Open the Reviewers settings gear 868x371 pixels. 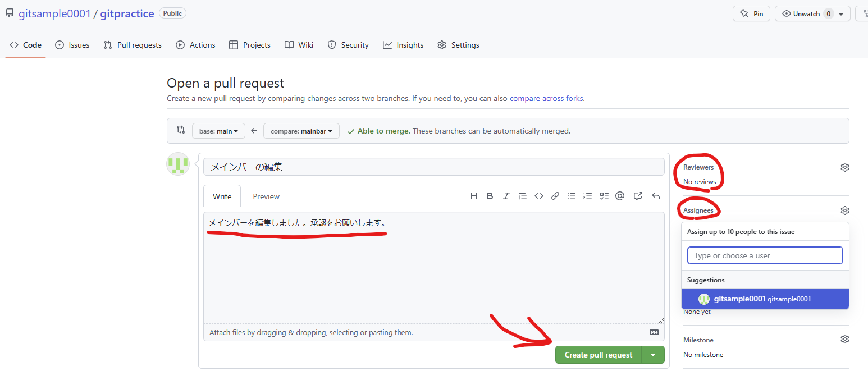pyautogui.click(x=845, y=167)
